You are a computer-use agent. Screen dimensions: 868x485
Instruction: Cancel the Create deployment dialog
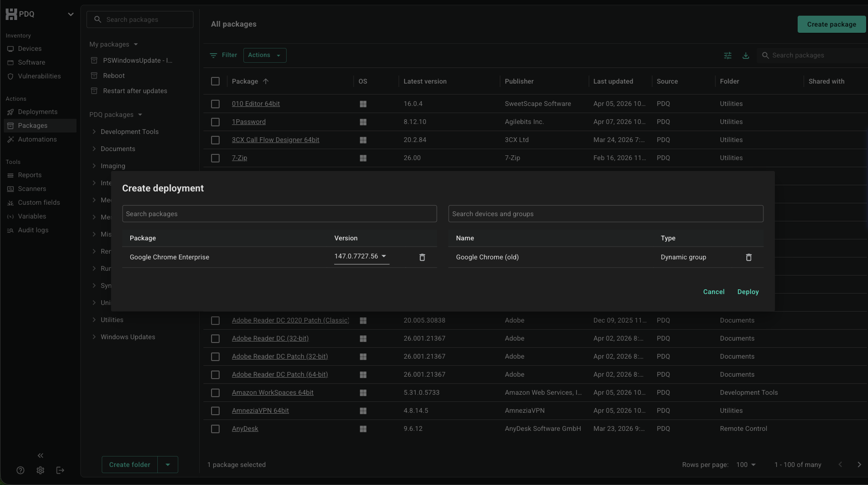(714, 292)
